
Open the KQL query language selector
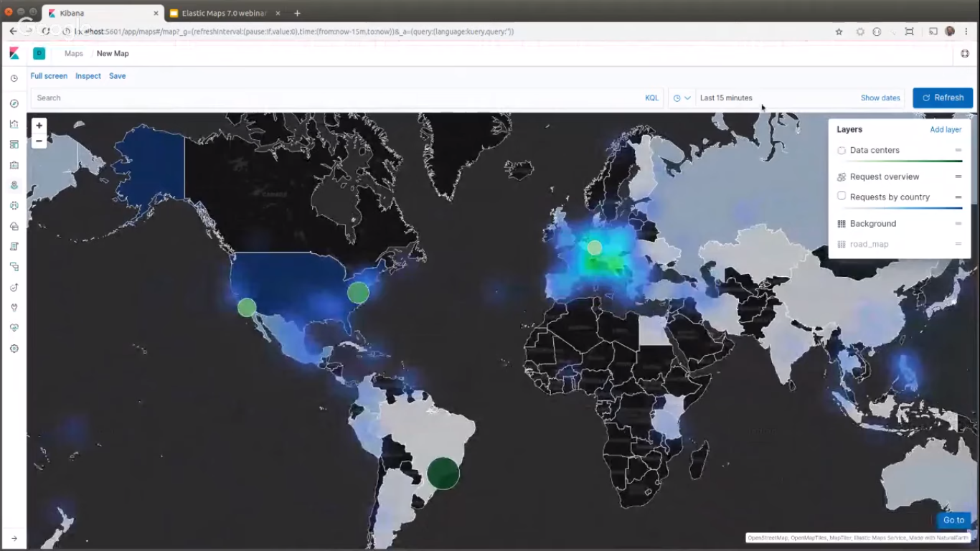tap(651, 98)
